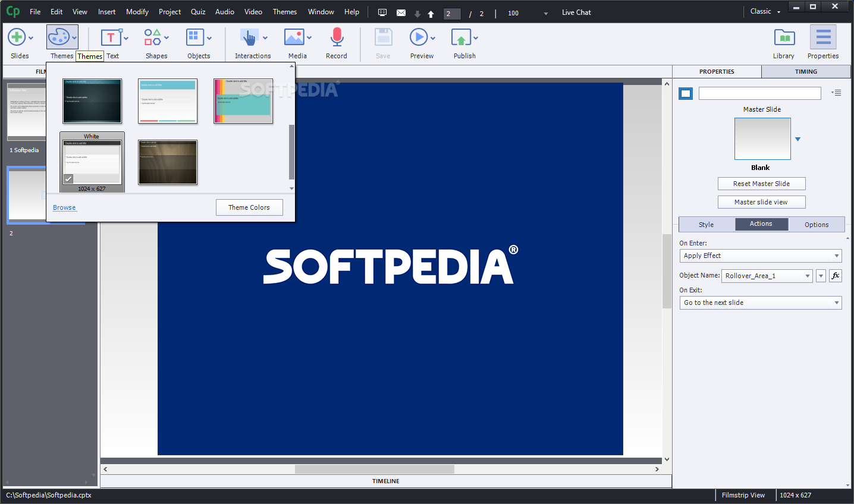Open the Quiz menu
The image size is (854, 504).
point(198,12)
